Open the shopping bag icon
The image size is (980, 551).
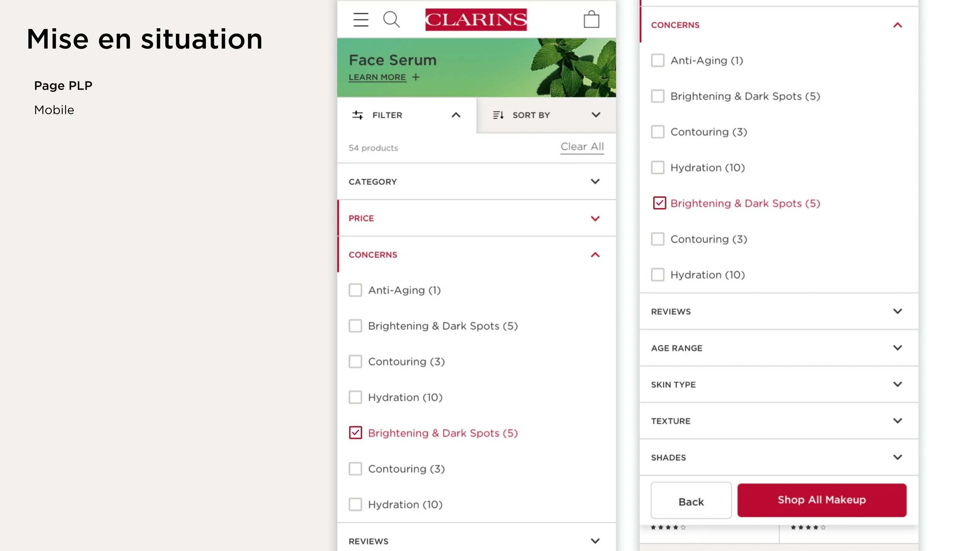click(591, 19)
